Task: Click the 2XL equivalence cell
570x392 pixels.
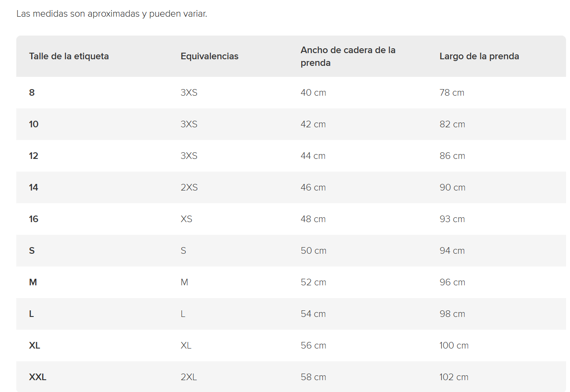Action: [189, 377]
